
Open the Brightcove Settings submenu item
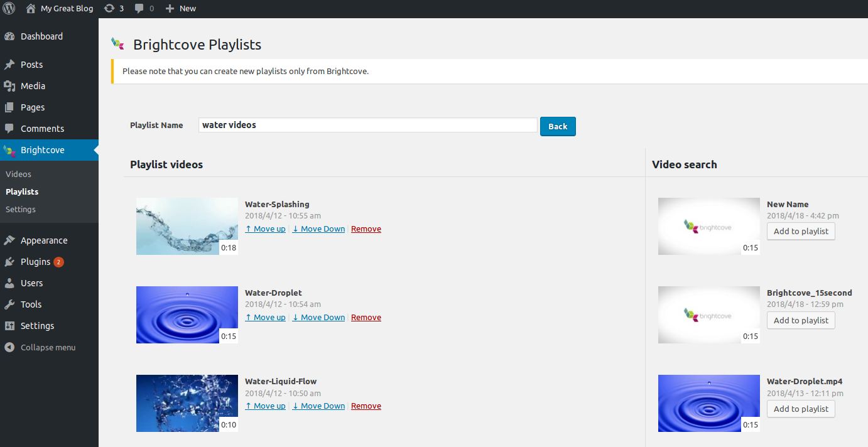[21, 209]
